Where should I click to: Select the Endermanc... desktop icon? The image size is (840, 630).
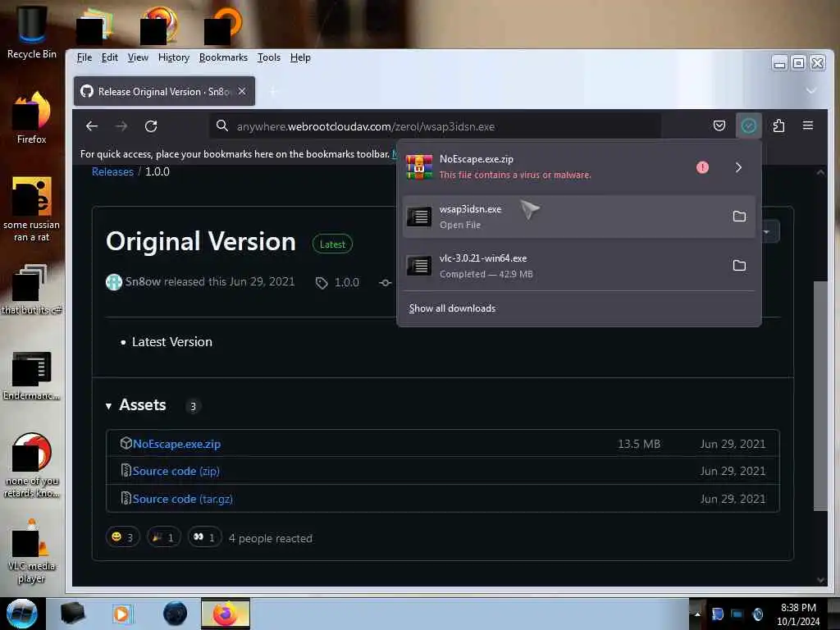[x=32, y=375]
